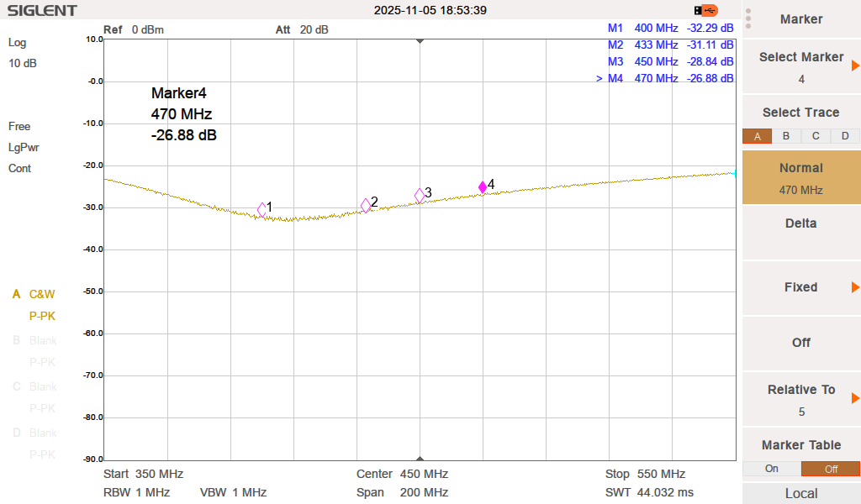Image resolution: width=861 pixels, height=504 pixels.
Task: Choose Delta marker mode
Action: pos(801,223)
